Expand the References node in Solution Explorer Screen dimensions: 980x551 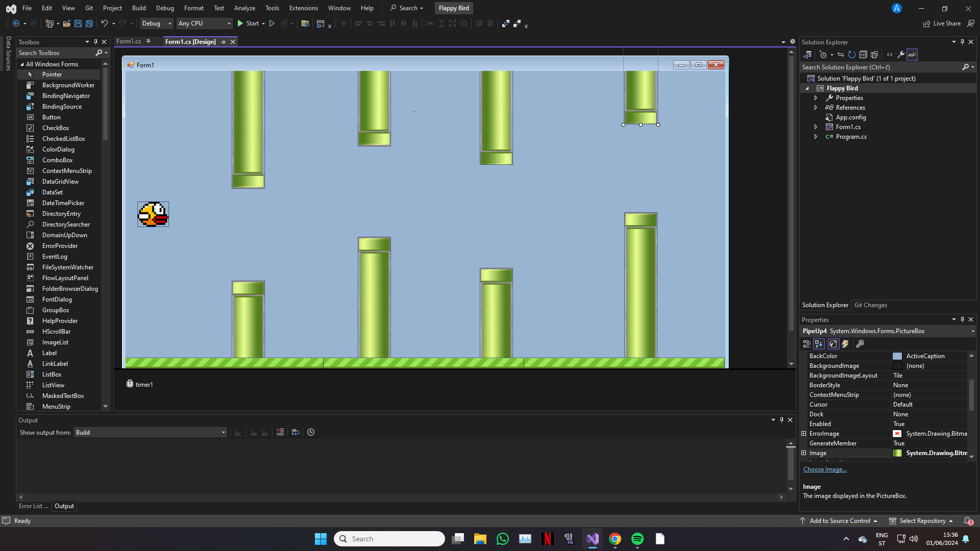pyautogui.click(x=816, y=108)
